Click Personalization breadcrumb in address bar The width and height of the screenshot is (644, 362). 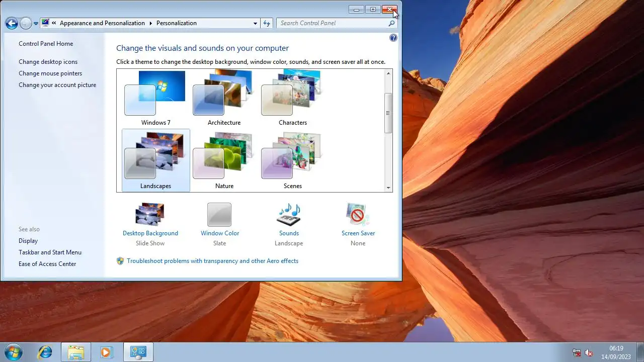coord(177,23)
